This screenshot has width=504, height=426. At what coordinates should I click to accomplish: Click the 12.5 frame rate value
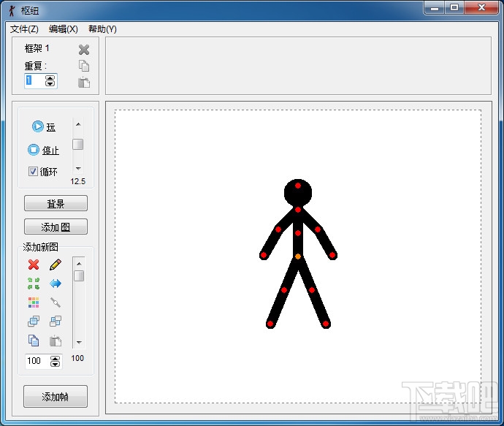[x=78, y=181]
